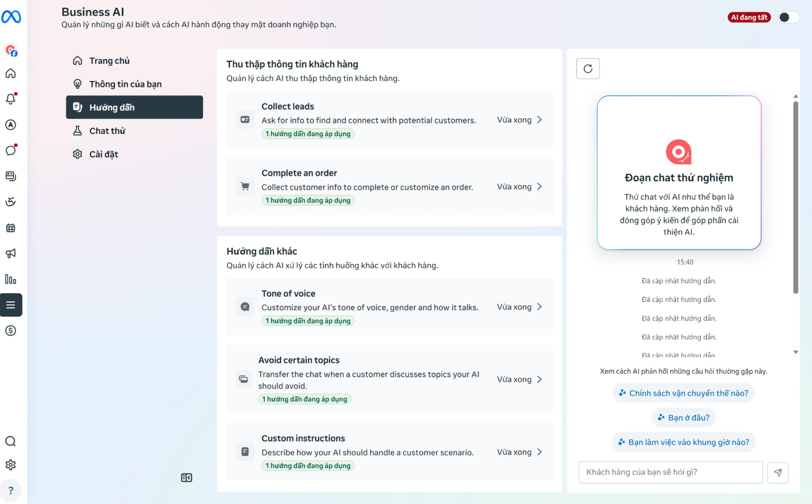Toggle the AI on/off switch
The image size is (812, 504).
click(x=789, y=17)
